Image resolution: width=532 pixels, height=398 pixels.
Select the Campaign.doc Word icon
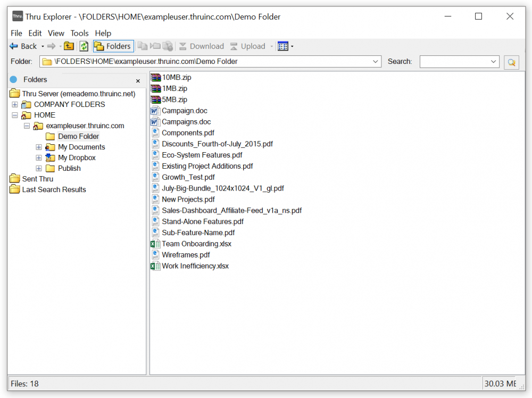(x=155, y=111)
